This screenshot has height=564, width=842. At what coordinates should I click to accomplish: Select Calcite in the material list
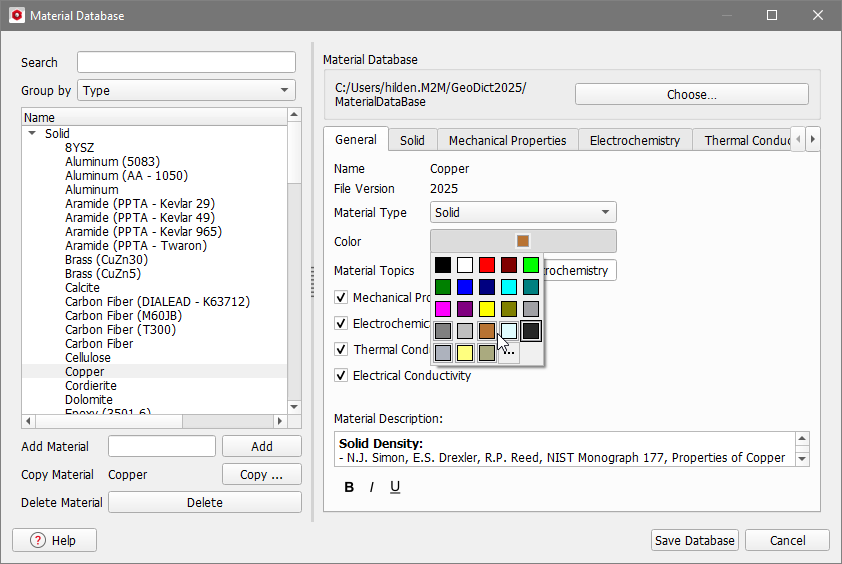(82, 287)
